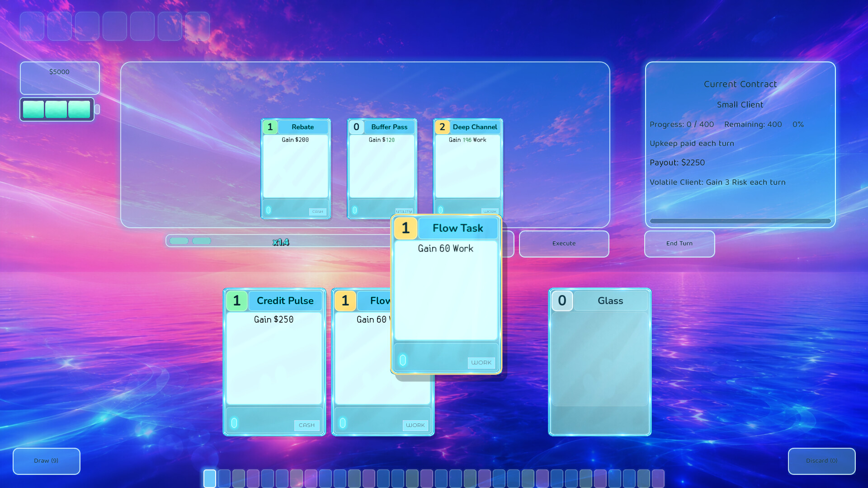
Task: Open the Discard pile
Action: tap(821, 461)
